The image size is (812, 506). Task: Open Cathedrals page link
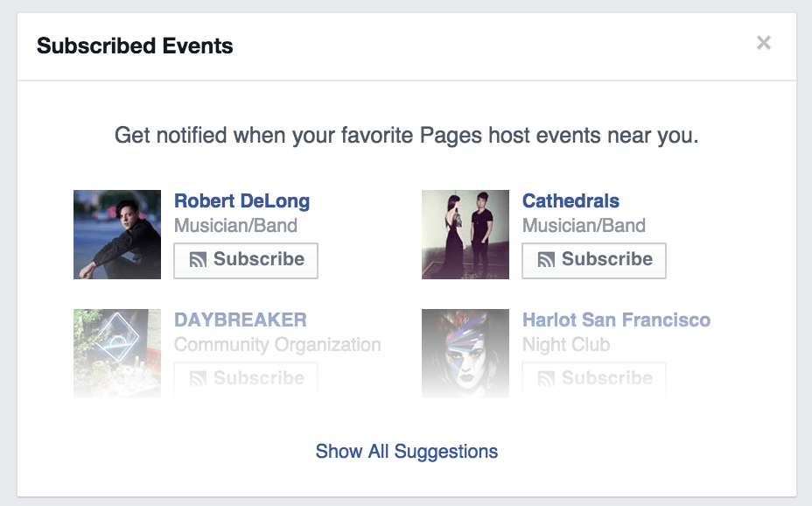coord(570,201)
